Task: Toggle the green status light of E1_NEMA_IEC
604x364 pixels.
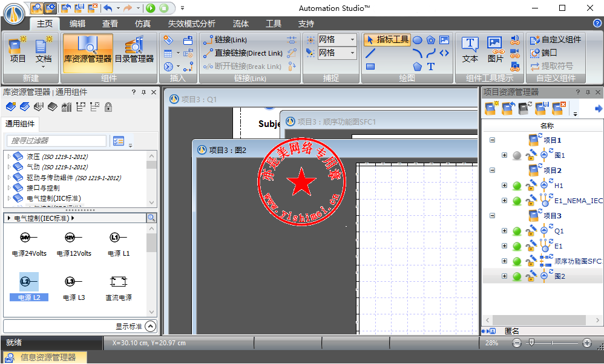Action: pos(517,201)
